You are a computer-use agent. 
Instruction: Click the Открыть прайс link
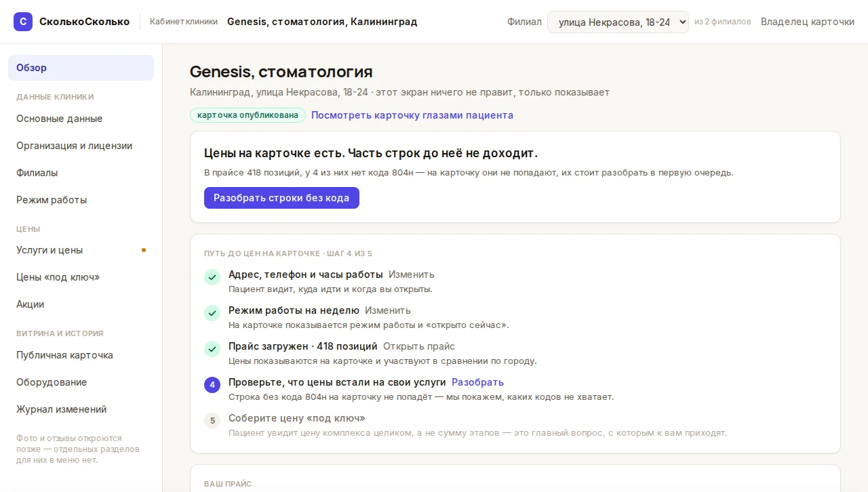point(419,346)
